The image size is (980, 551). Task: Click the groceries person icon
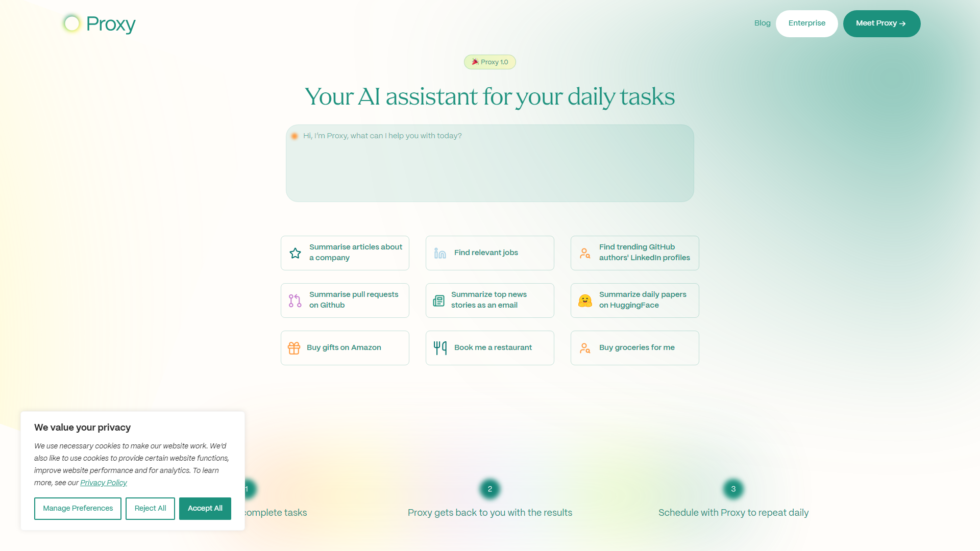[x=584, y=348]
